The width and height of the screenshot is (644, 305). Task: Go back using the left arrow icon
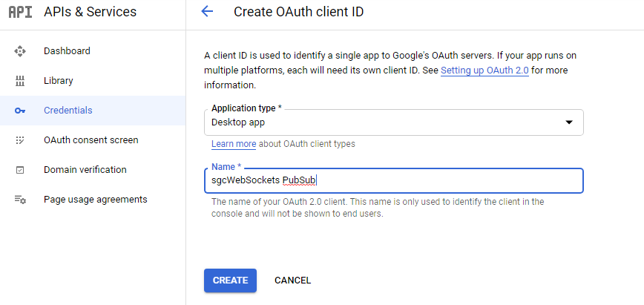point(207,12)
